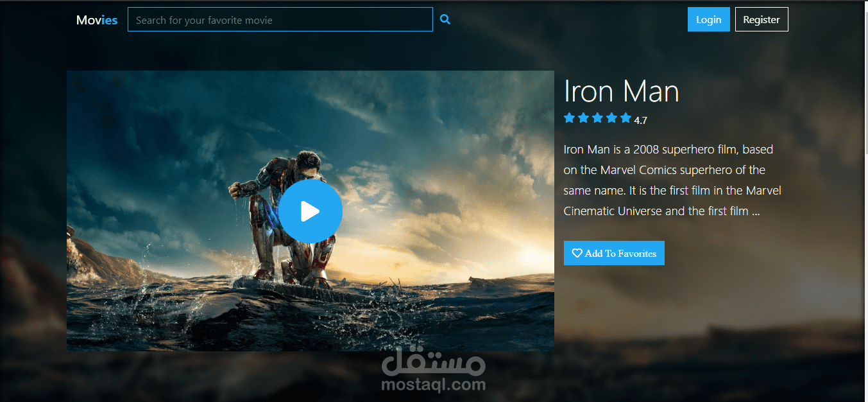Click the magnifier search icon

(445, 20)
